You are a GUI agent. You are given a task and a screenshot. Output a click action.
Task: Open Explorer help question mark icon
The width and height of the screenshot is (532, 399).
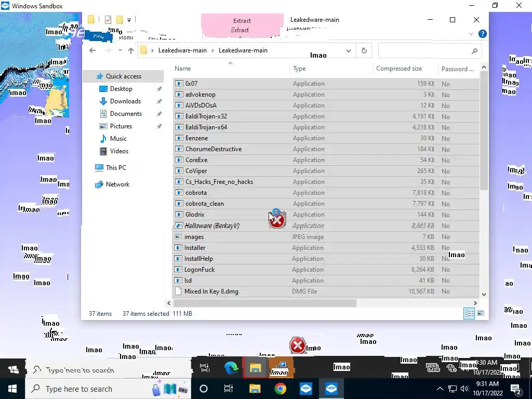point(482,34)
